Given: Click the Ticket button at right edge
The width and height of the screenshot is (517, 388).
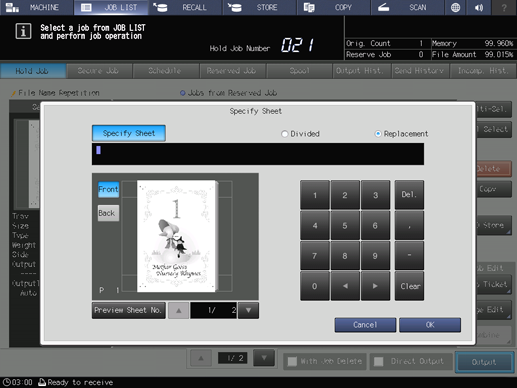Looking at the screenshot, I should (x=493, y=284).
